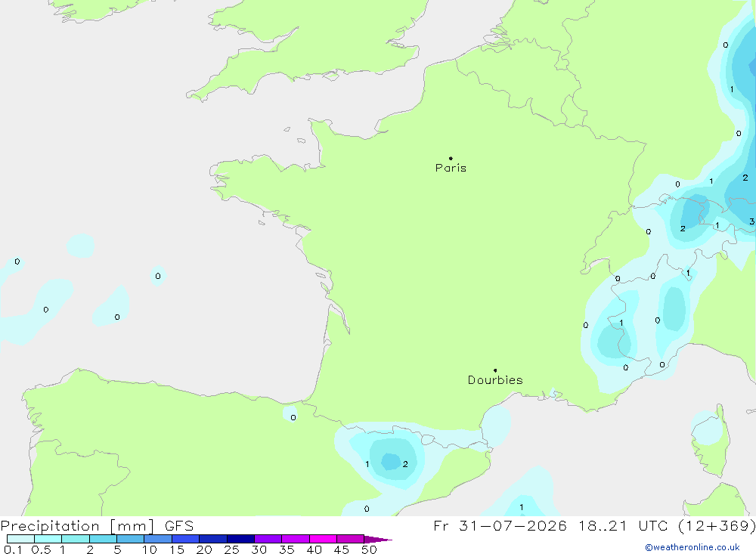Pick the 0.5–1 mm legend swatch
Screen dimensions: 756x554
point(48,539)
